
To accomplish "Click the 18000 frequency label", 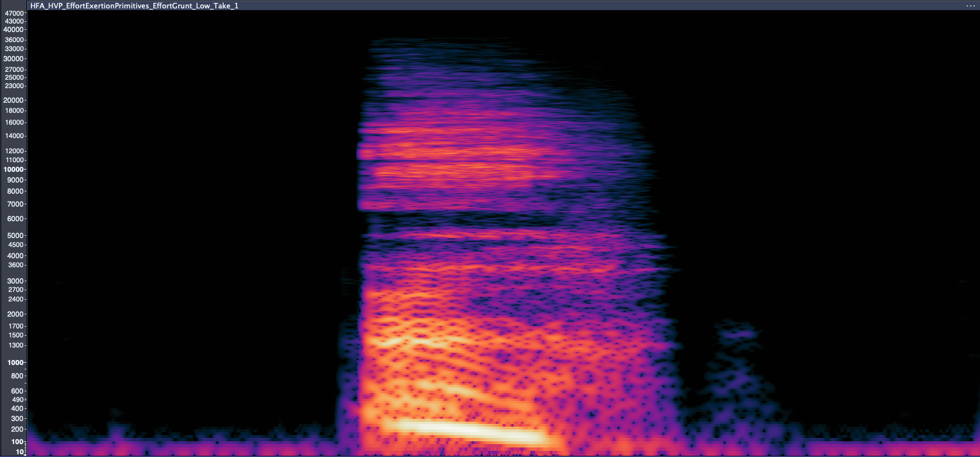I will pos(14,111).
